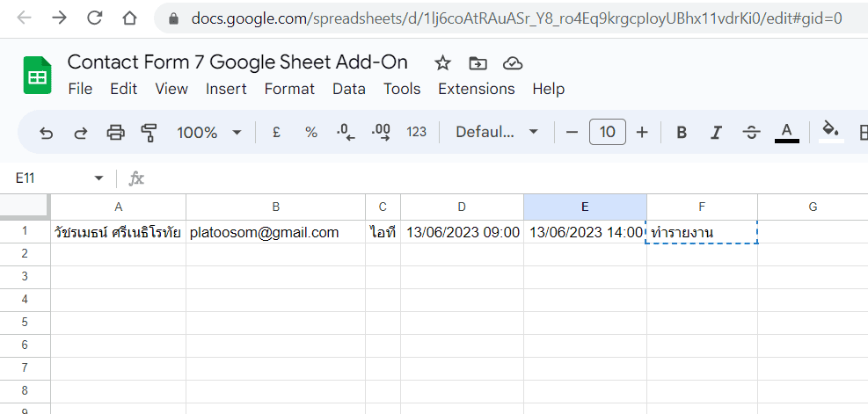Open the text color picker
Image resolution: width=868 pixels, height=414 pixels.
(787, 133)
